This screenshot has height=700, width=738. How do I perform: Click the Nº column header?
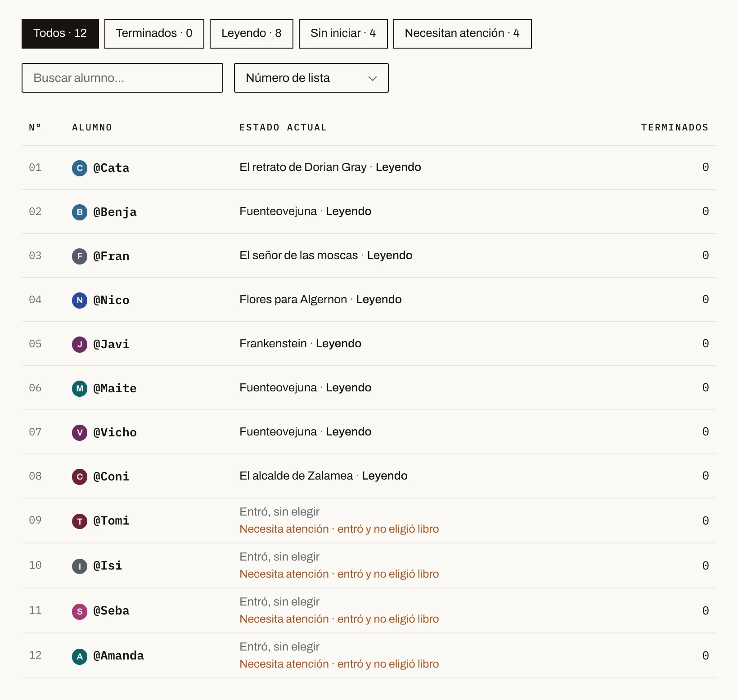click(35, 127)
